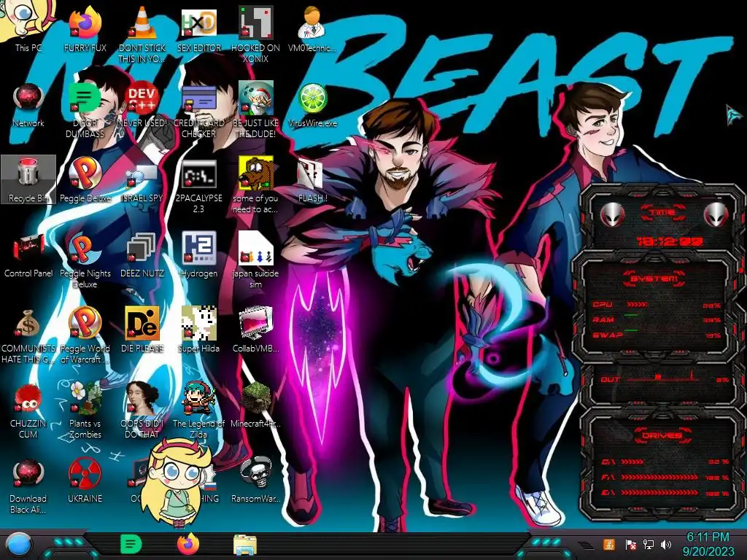
Task: Open the BE JUST LIKE THE DUDE! icon
Action: [255, 111]
